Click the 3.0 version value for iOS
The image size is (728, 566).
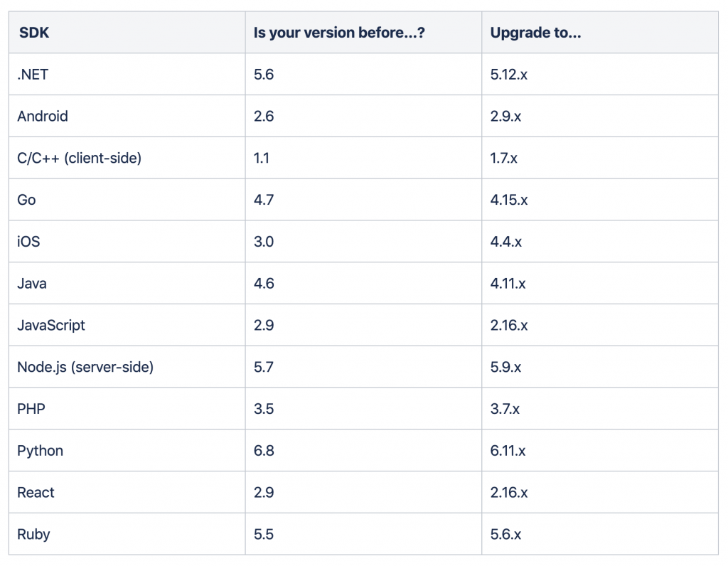click(x=264, y=242)
